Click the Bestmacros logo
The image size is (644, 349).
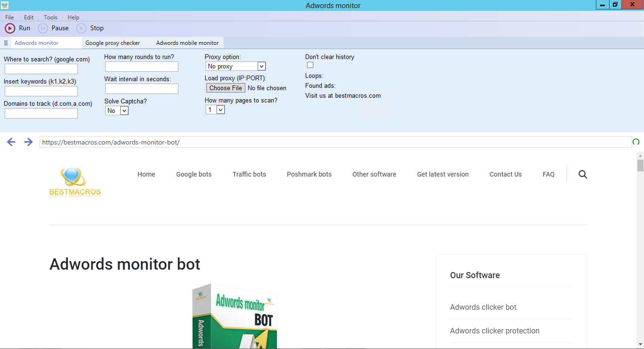pyautogui.click(x=75, y=182)
